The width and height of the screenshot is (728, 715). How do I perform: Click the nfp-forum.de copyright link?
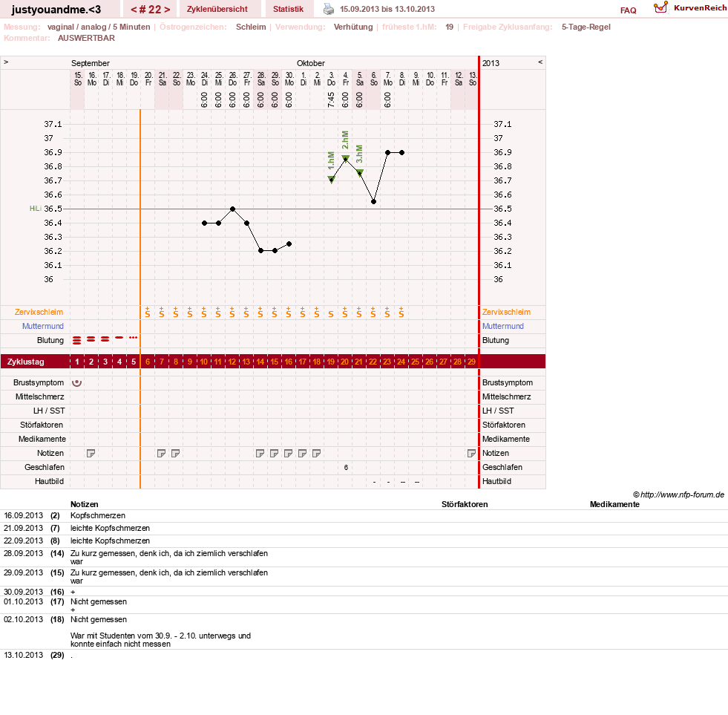(x=679, y=494)
